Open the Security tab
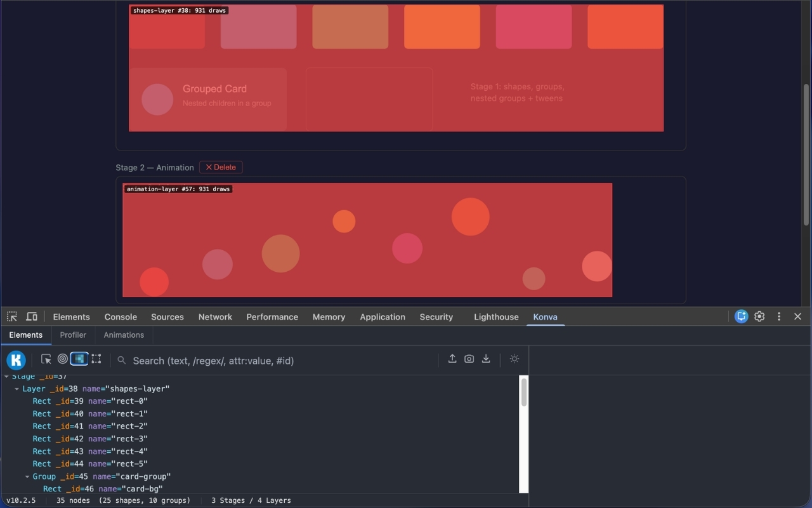812x508 pixels. pyautogui.click(x=436, y=317)
